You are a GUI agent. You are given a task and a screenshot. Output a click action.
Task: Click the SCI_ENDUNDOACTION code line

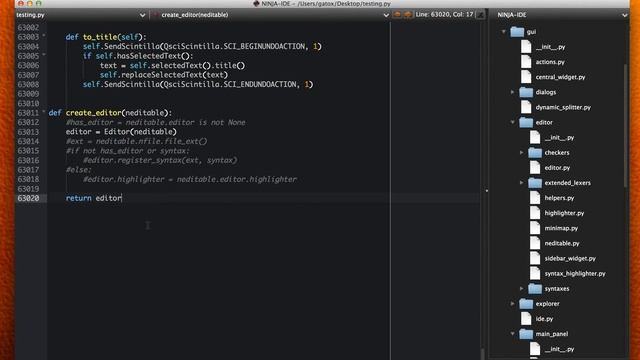[198, 84]
